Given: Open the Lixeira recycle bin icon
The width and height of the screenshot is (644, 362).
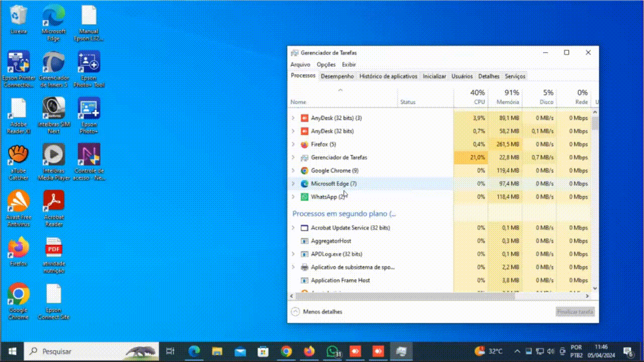Looking at the screenshot, I should click(19, 20).
